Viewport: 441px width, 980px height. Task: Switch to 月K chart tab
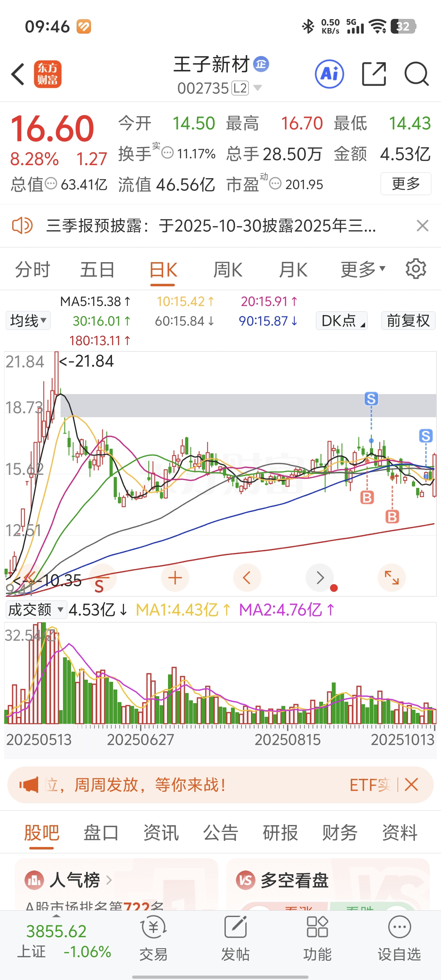point(293,270)
